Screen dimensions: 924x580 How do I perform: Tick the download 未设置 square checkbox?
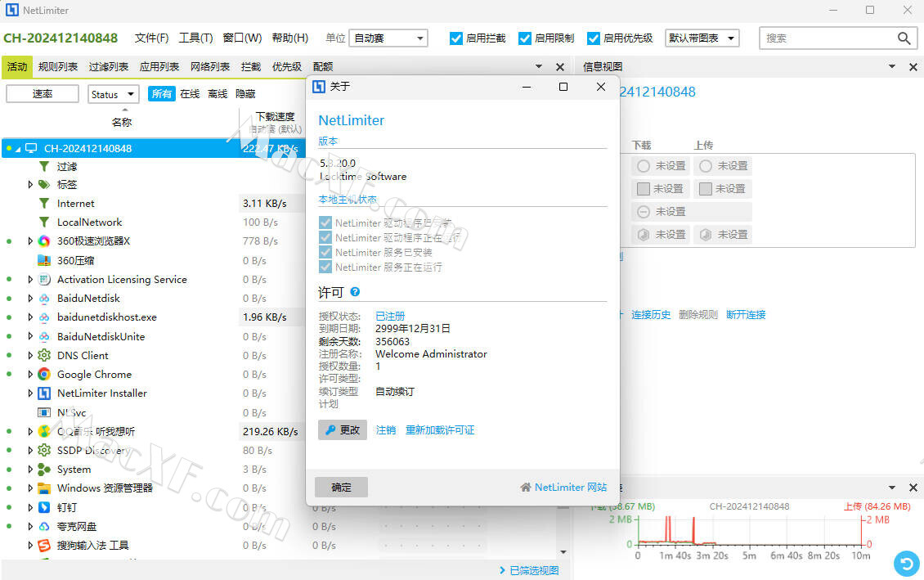click(644, 189)
